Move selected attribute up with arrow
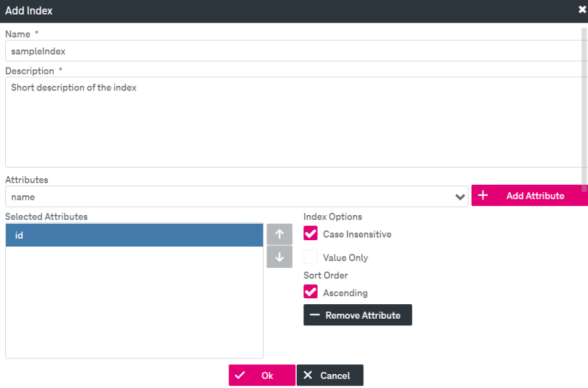 [x=279, y=234]
